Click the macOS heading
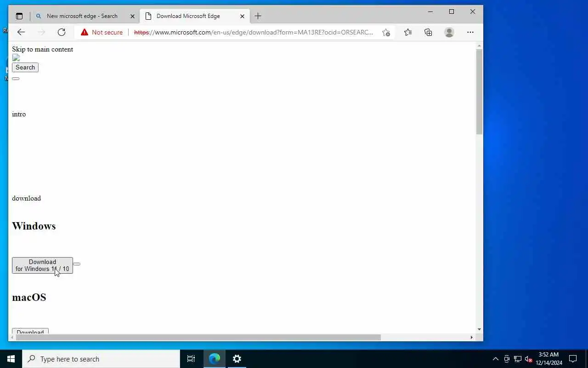 pyautogui.click(x=29, y=297)
